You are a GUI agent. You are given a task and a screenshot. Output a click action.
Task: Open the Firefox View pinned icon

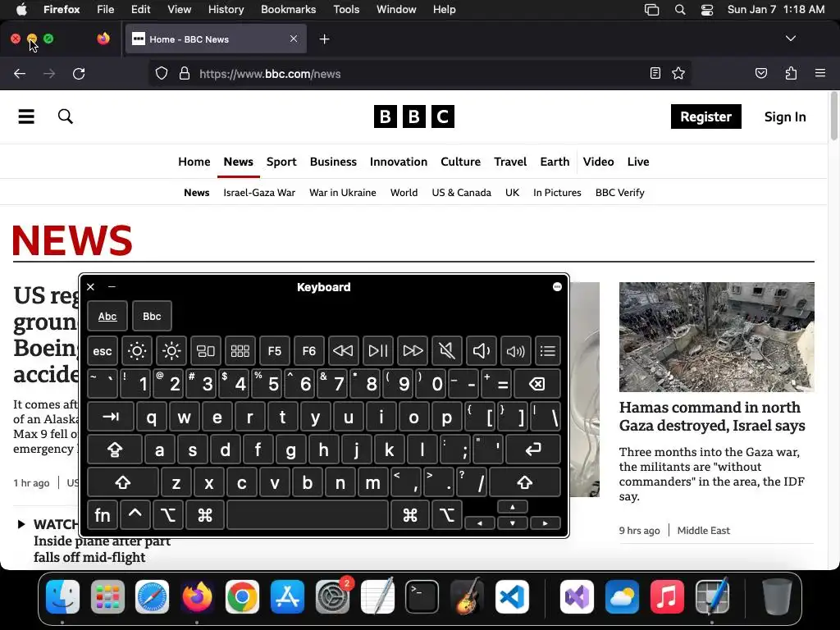coord(103,39)
